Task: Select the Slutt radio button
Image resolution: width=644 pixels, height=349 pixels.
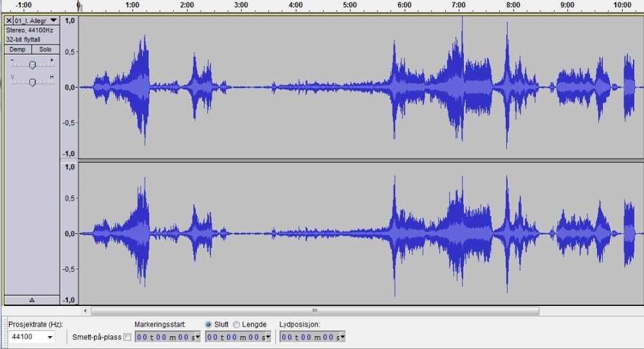Action: (208, 325)
